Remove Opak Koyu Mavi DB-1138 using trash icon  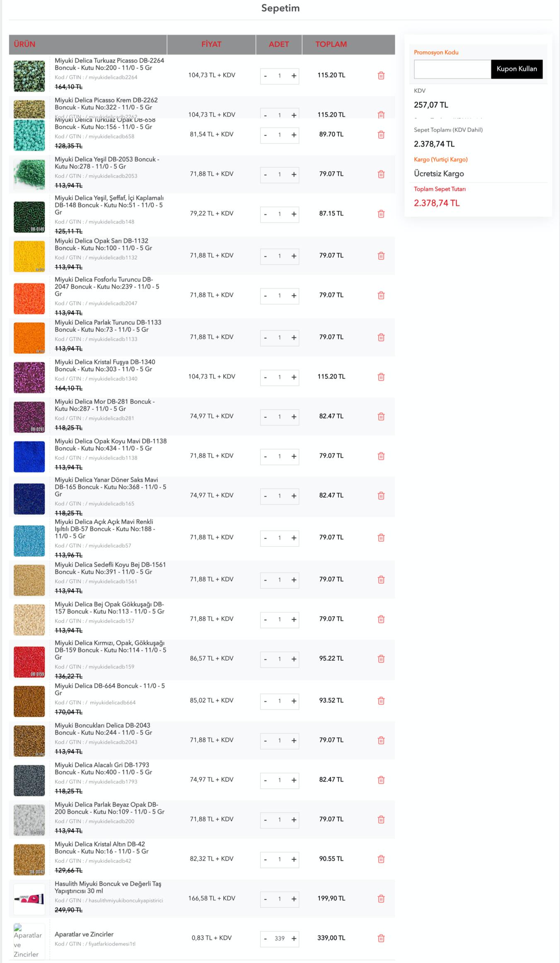pyautogui.click(x=381, y=456)
